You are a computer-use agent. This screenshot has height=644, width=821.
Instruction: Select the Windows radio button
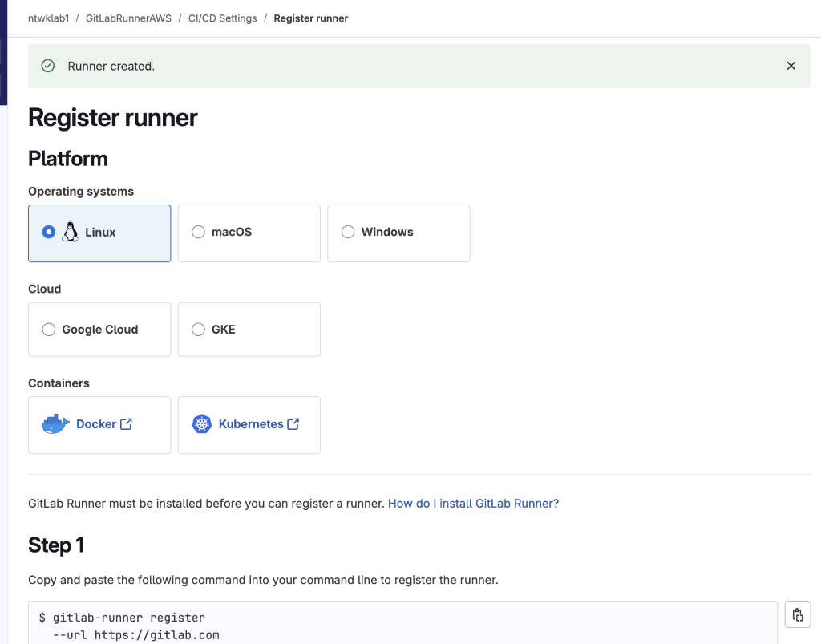(x=348, y=232)
